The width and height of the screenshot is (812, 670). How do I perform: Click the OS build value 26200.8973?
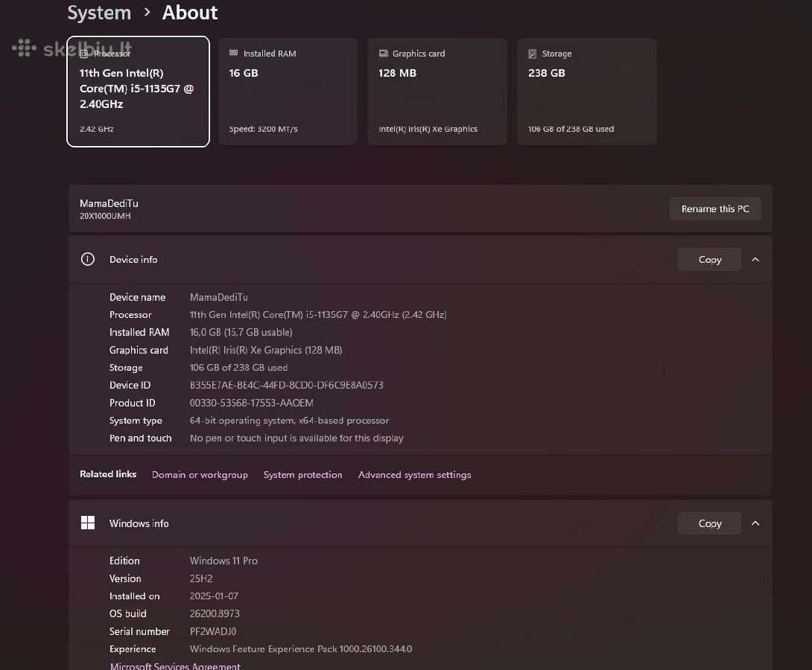pyautogui.click(x=215, y=613)
